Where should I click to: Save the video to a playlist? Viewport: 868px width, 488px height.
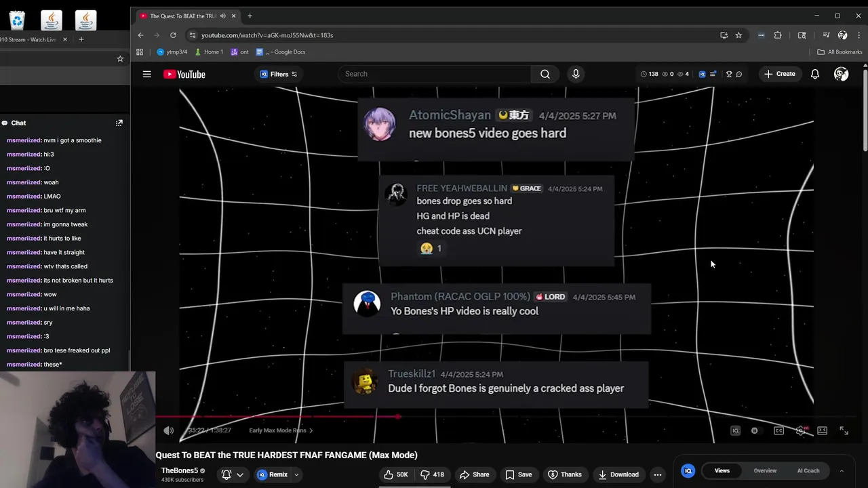519,474
